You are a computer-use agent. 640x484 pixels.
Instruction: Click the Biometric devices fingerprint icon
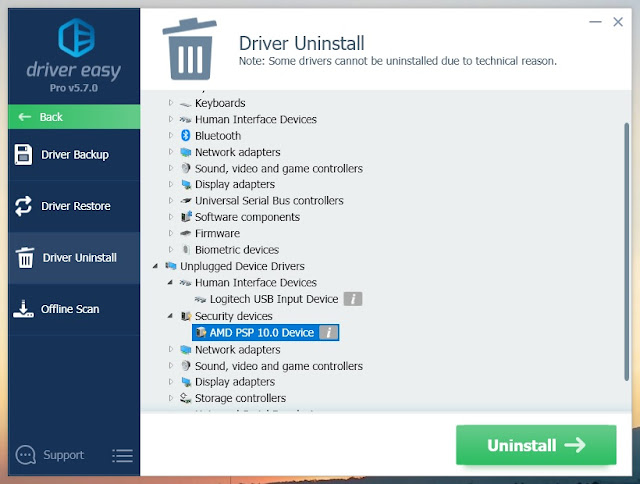pos(186,249)
